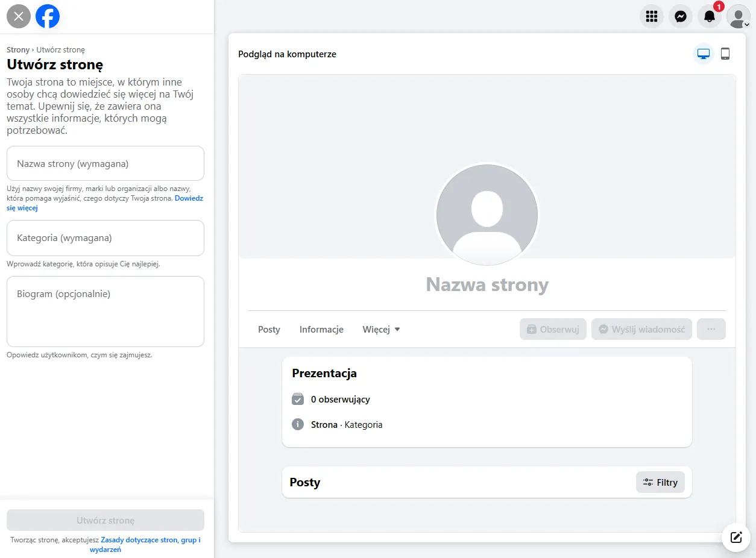Screen dimensions: 756x558
Task: Open the notifications bell with the red badge
Action: [x=710, y=16]
